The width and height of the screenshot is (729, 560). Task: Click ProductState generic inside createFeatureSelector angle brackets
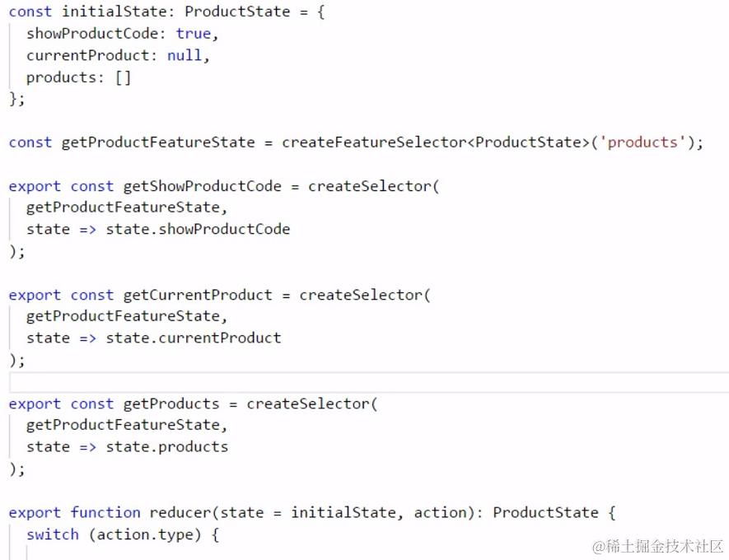(528, 142)
